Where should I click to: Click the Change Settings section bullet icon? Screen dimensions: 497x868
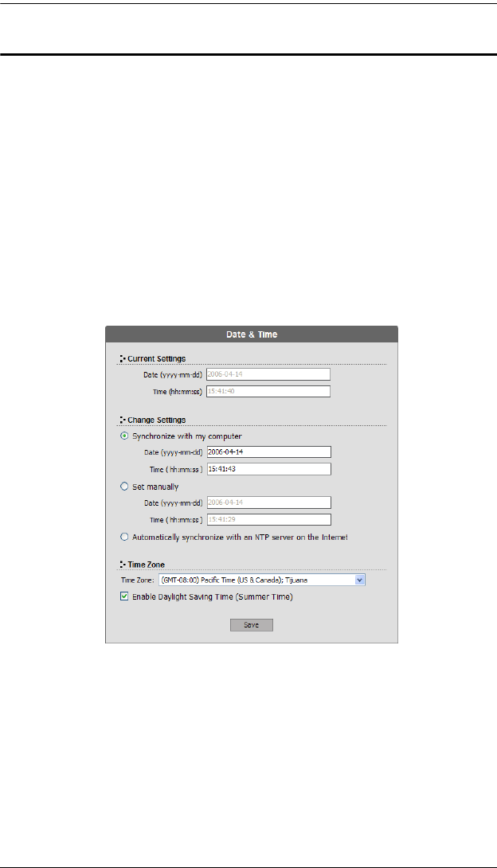pyautogui.click(x=121, y=420)
